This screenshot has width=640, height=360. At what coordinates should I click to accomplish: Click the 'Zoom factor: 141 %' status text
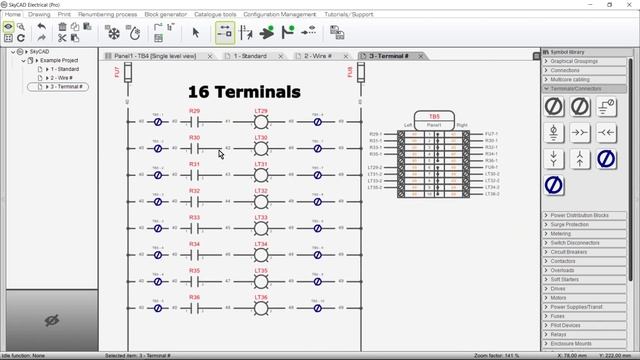496,356
